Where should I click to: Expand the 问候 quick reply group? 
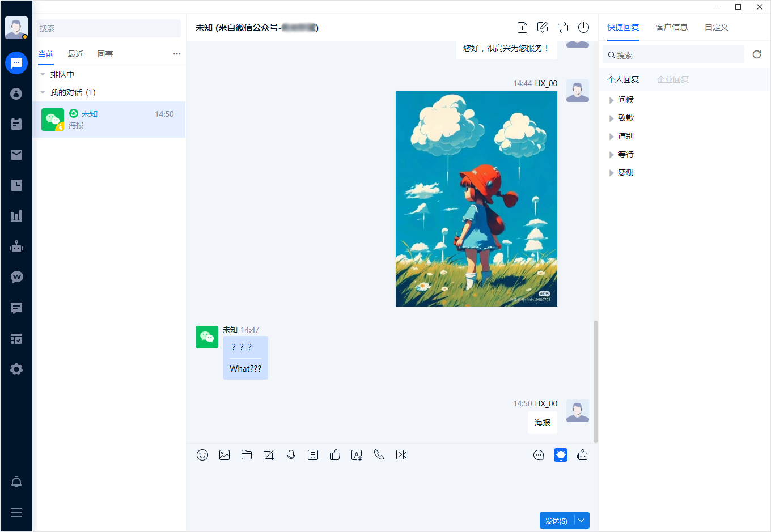(612, 100)
